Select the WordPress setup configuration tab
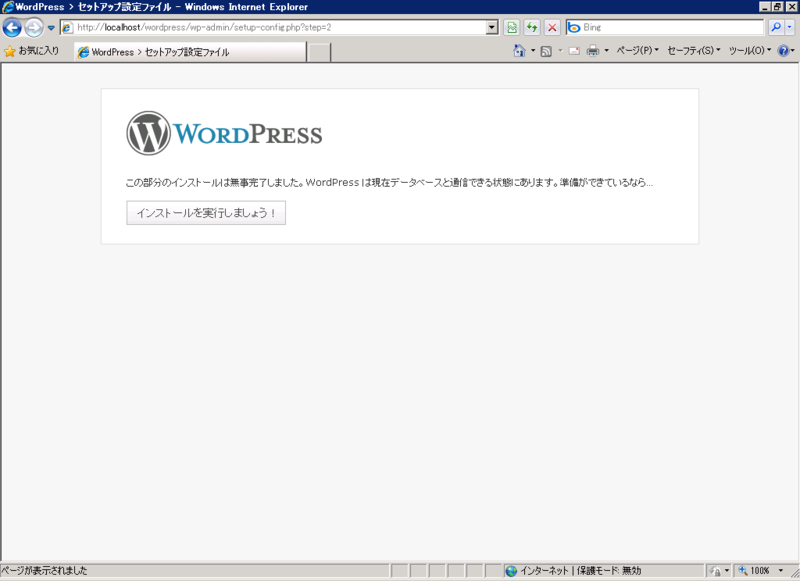The width and height of the screenshot is (800, 581). pos(190,52)
